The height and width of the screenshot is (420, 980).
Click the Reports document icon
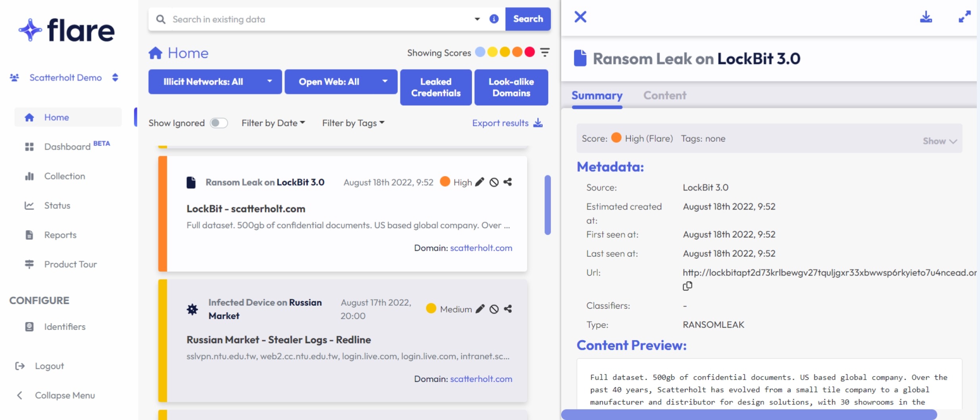click(x=29, y=235)
